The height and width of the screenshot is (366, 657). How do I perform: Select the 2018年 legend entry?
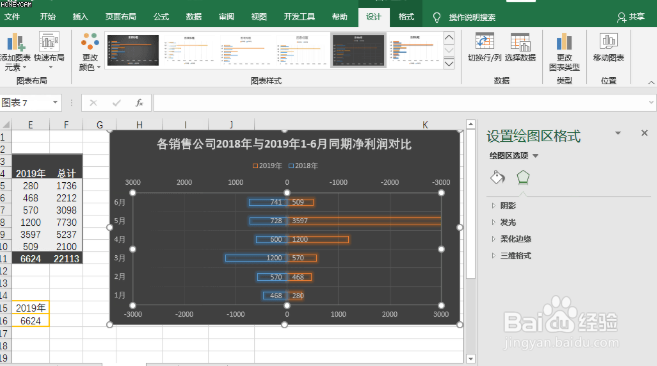(303, 166)
